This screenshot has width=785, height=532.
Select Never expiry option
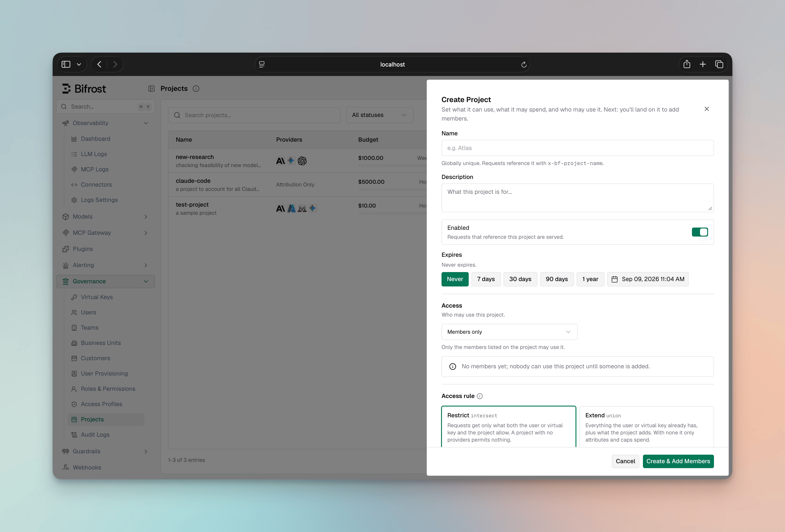(x=455, y=279)
